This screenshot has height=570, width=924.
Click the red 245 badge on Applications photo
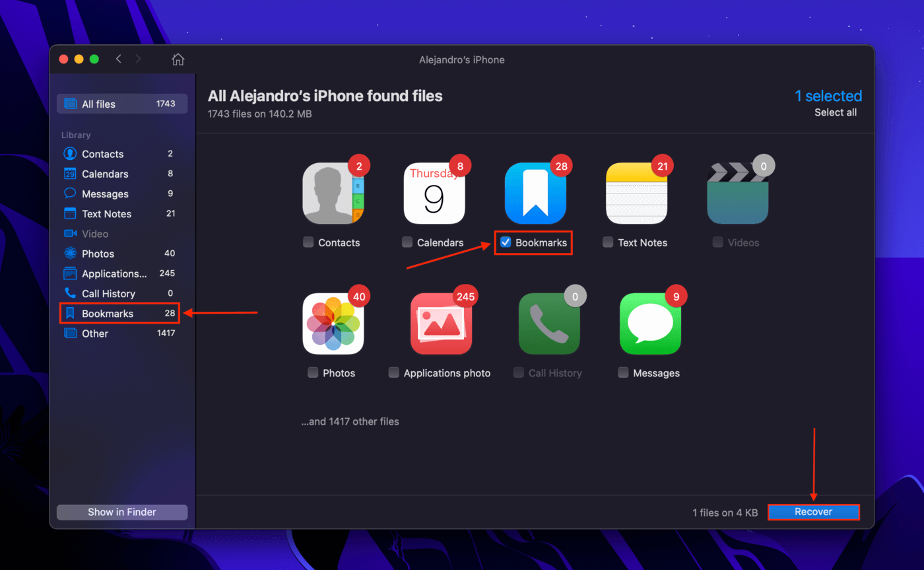[465, 297]
